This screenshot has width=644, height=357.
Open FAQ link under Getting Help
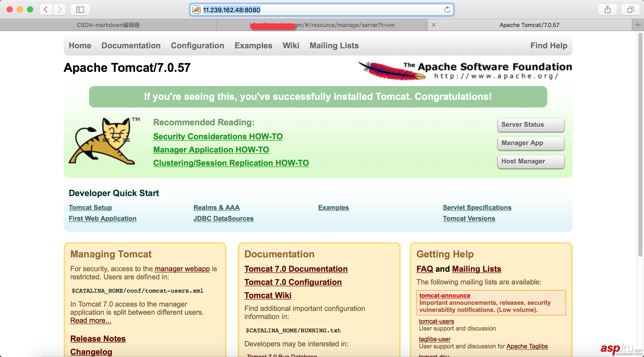tap(425, 269)
